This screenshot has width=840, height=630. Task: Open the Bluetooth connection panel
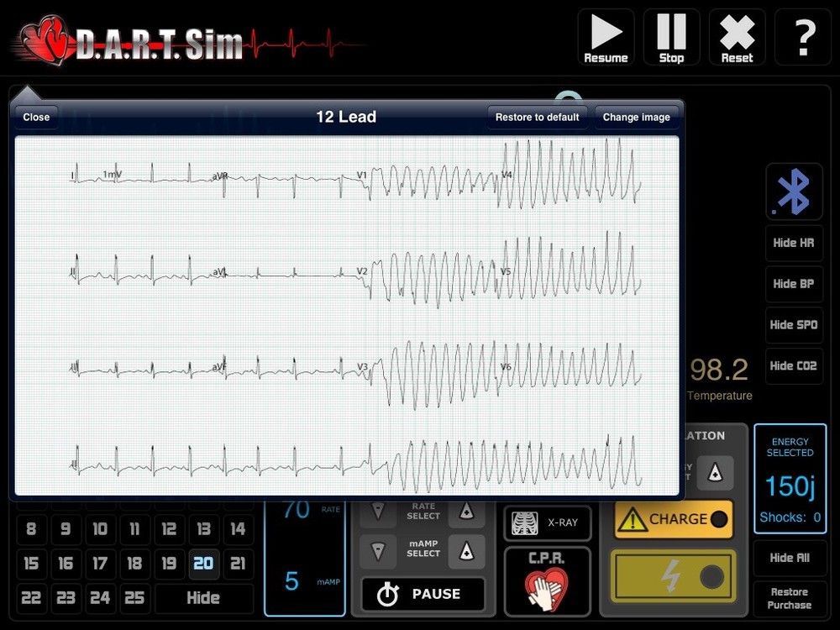794,191
